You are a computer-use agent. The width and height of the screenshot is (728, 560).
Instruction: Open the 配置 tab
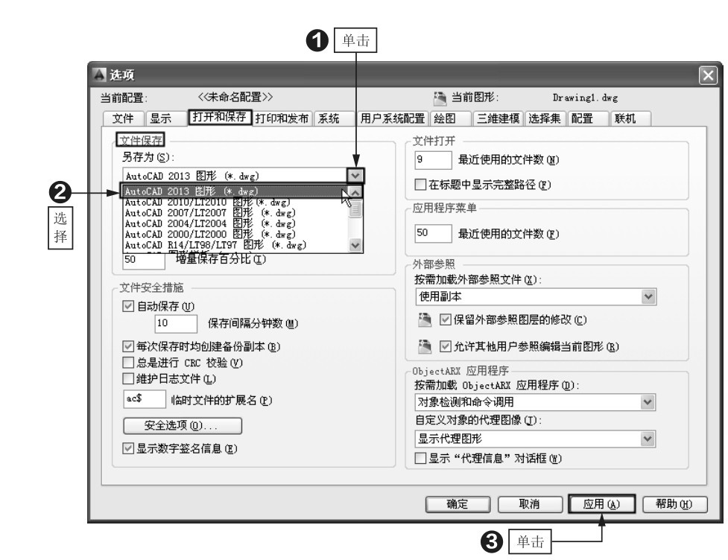[588, 118]
